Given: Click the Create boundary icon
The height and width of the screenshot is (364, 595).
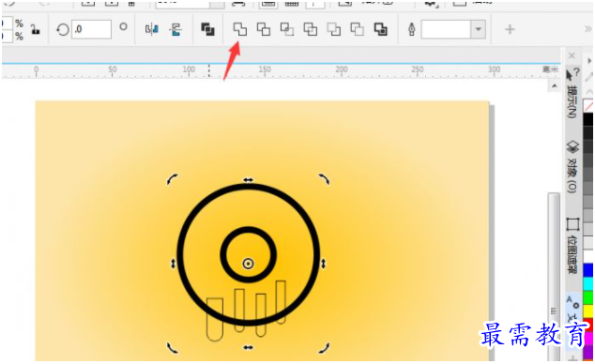Looking at the screenshot, I should coord(381,29).
